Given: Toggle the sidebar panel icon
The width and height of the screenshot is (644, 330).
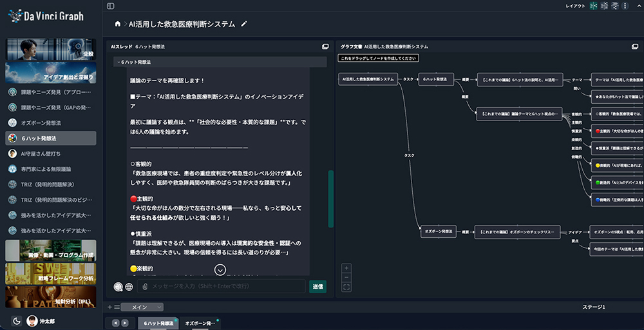Looking at the screenshot, I should point(111,6).
